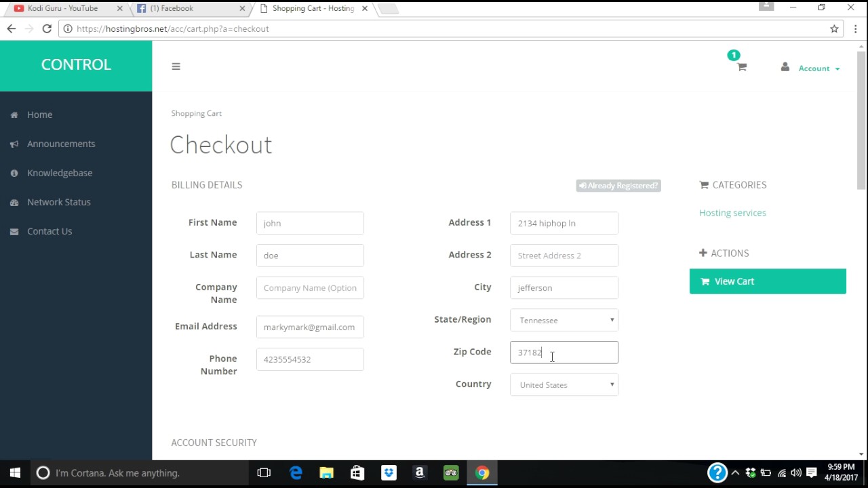Toggle the sidebar hamburger menu icon
Image resolution: width=868 pixels, height=488 pixels.
pyautogui.click(x=176, y=66)
